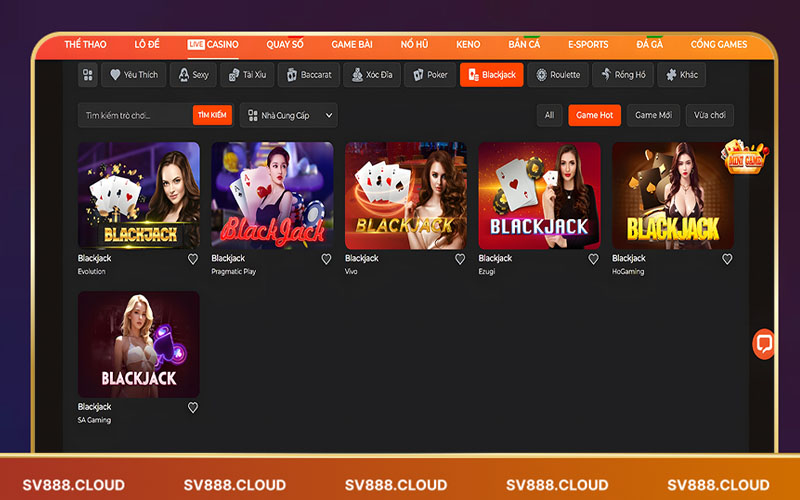
Task: Click the HoGaming provider label
Action: tap(628, 271)
